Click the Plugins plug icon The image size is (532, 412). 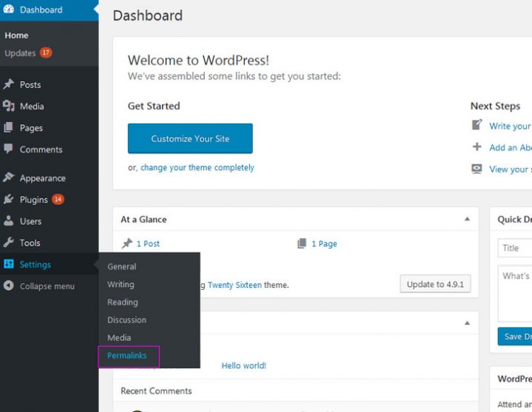8,199
